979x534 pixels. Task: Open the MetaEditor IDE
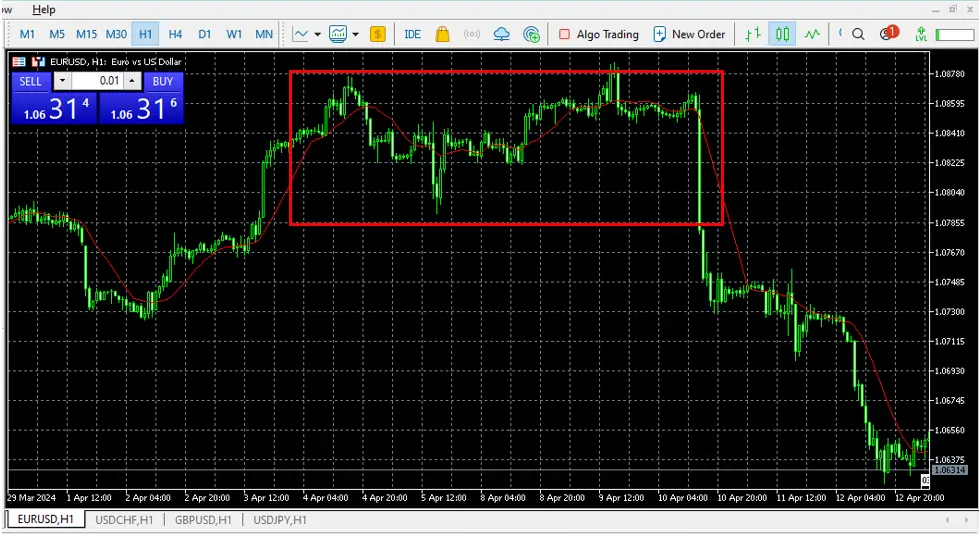(x=412, y=34)
